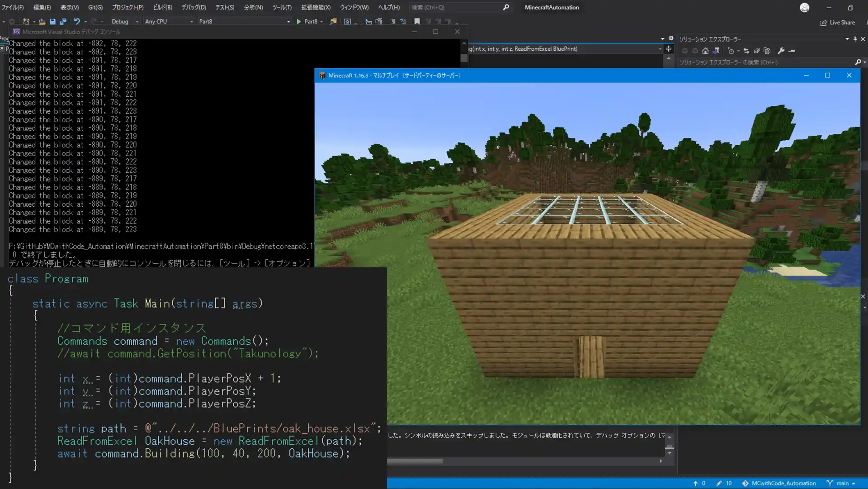Click the editor settings gear icon

click(x=671, y=38)
